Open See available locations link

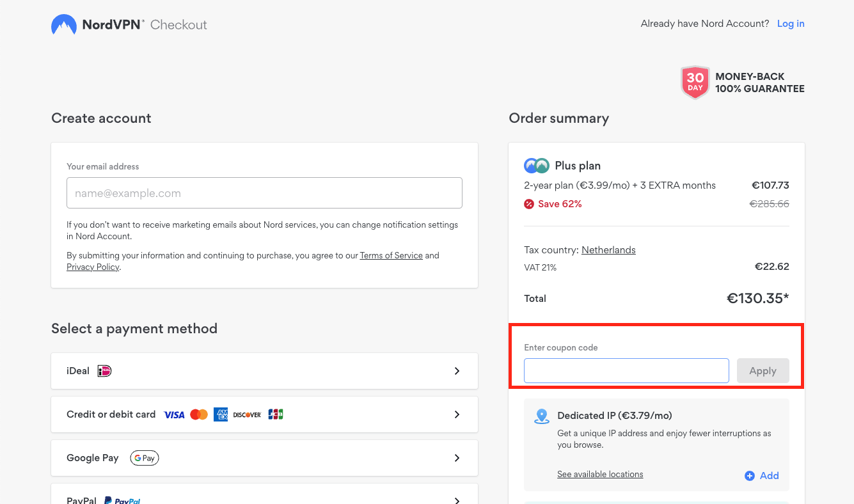coord(600,474)
